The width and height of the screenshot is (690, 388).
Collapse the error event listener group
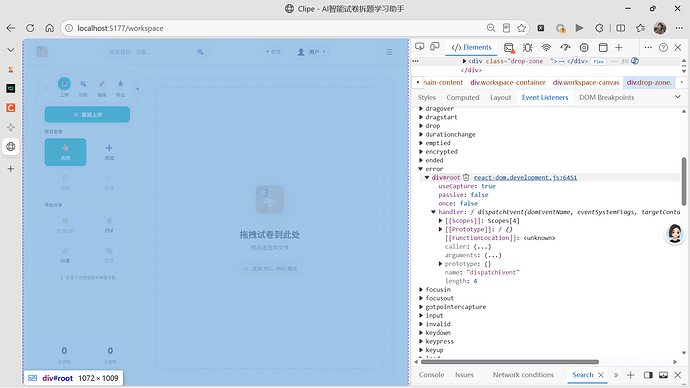[421, 169]
